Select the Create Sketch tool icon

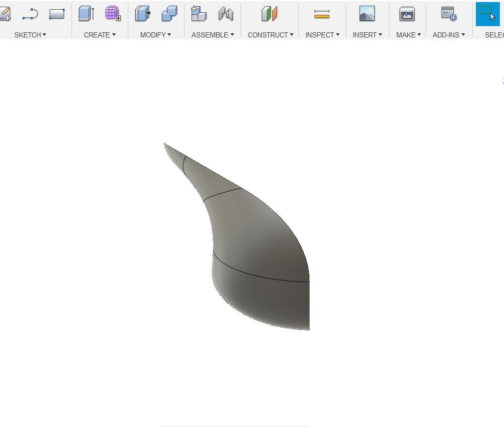tap(5, 14)
